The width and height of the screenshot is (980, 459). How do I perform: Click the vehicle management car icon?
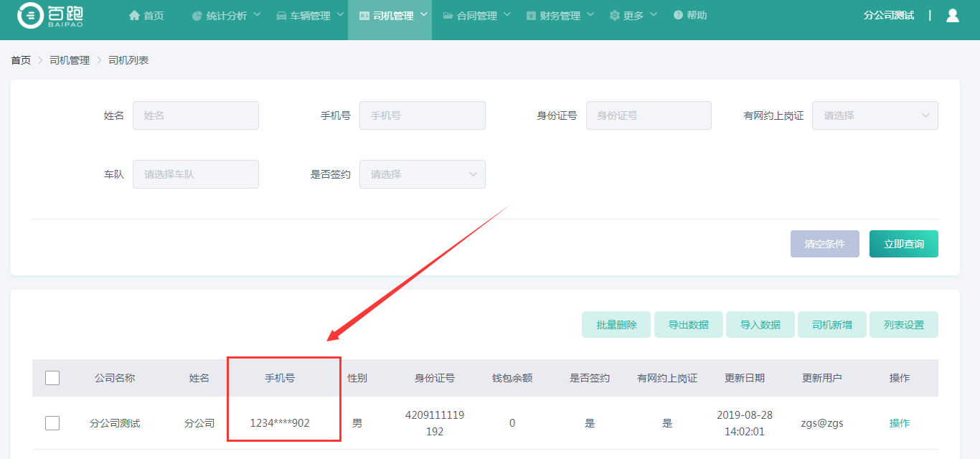click(281, 16)
